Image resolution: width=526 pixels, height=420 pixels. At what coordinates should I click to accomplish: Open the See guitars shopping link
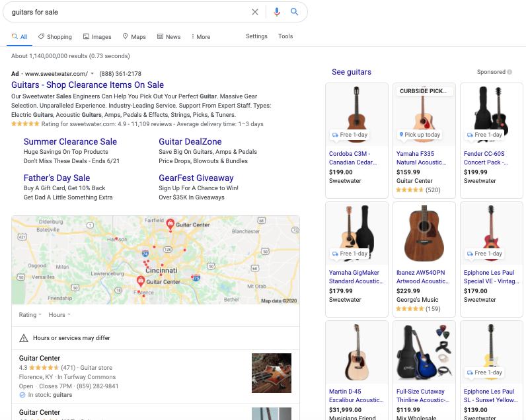(x=352, y=72)
